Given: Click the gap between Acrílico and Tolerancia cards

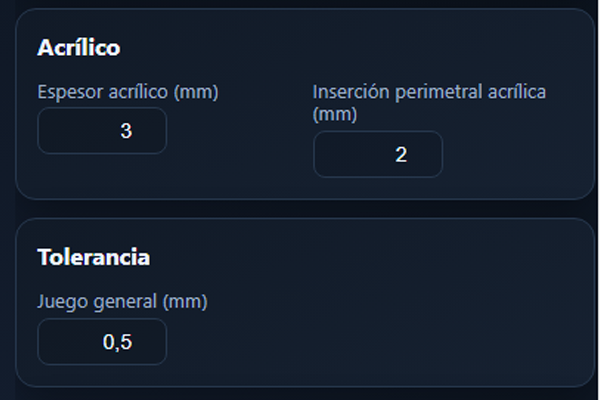Looking at the screenshot, I should [x=300, y=209].
